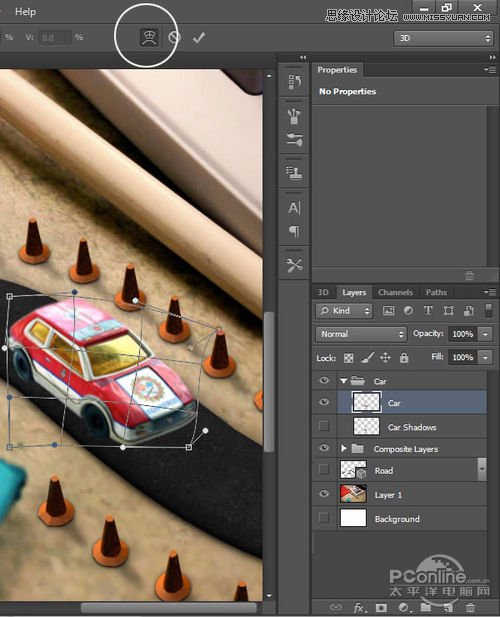The image size is (500, 617).
Task: Add a layer style via fx icon
Action: click(358, 608)
